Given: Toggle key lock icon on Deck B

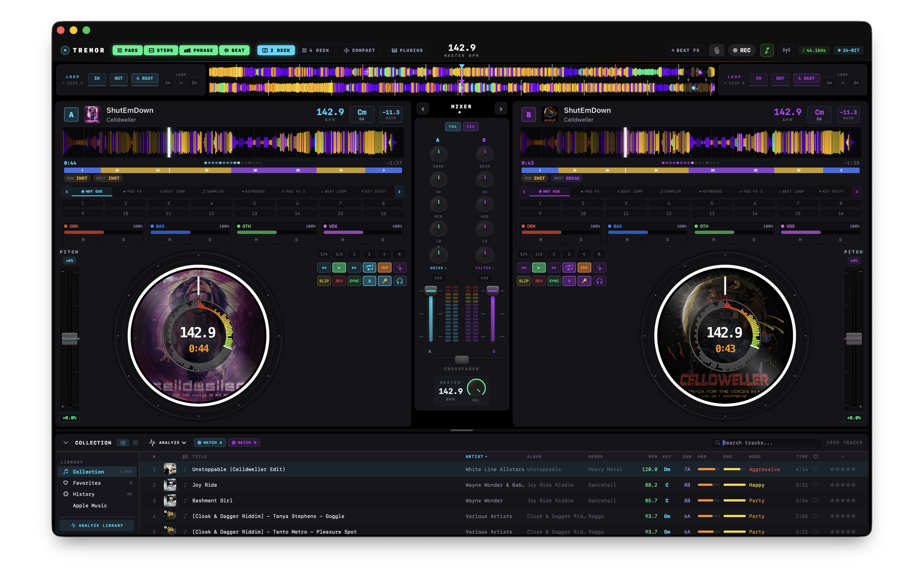Looking at the screenshot, I should [584, 281].
